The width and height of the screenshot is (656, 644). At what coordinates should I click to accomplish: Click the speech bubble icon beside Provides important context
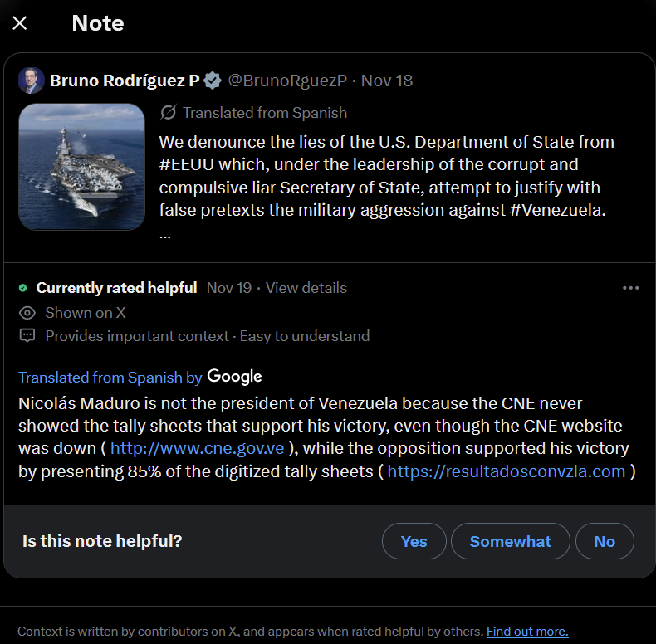(x=27, y=336)
